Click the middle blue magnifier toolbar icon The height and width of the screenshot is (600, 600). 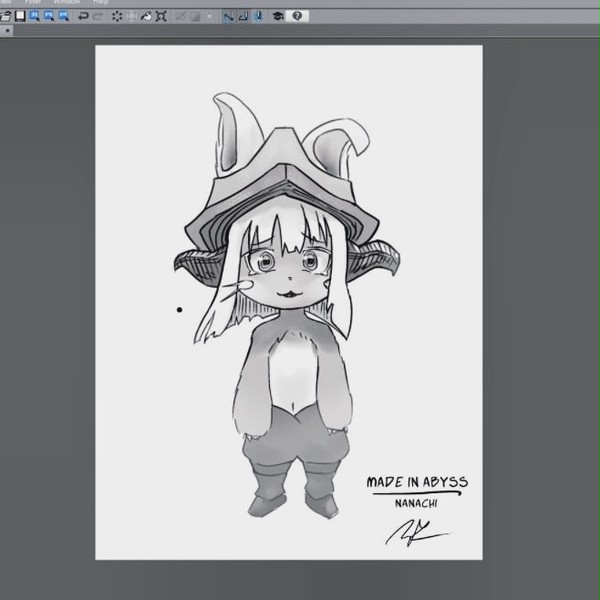click(49, 16)
